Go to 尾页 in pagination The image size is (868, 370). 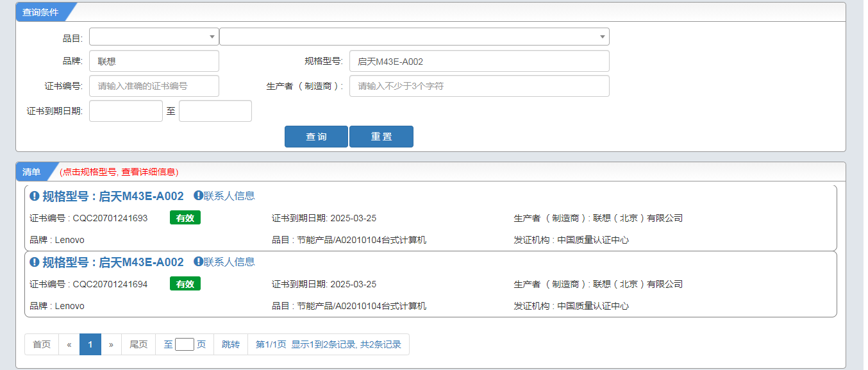138,344
